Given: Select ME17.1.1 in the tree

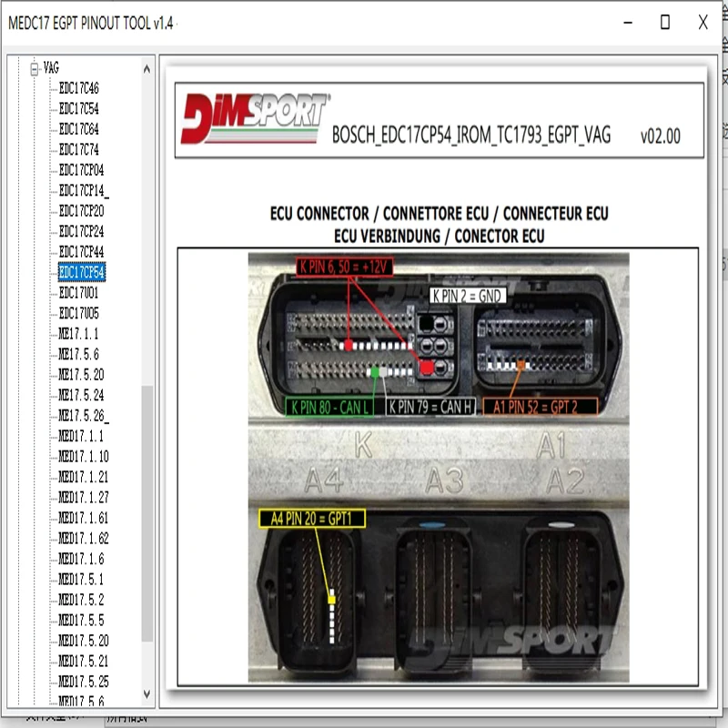Looking at the screenshot, I should 78,334.
